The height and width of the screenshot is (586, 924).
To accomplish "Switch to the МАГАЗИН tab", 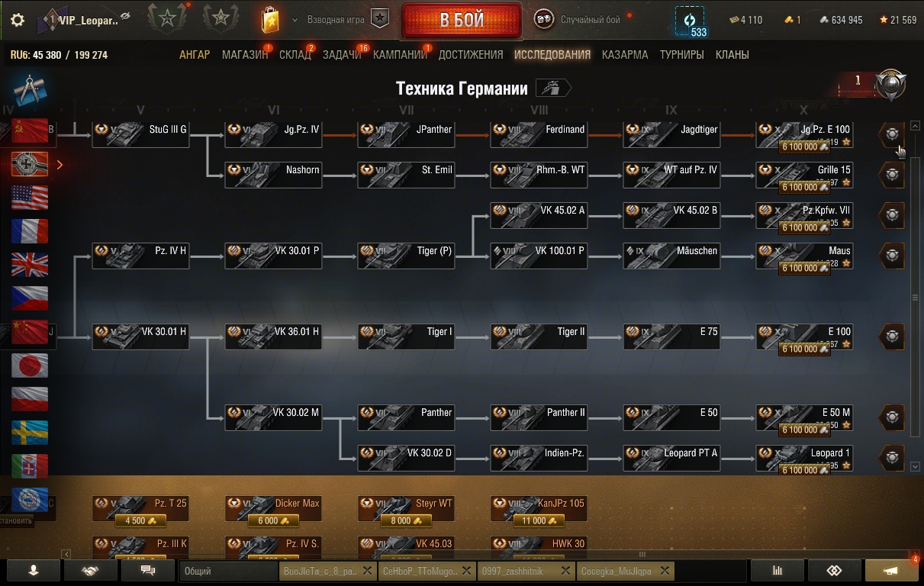I will coord(245,54).
